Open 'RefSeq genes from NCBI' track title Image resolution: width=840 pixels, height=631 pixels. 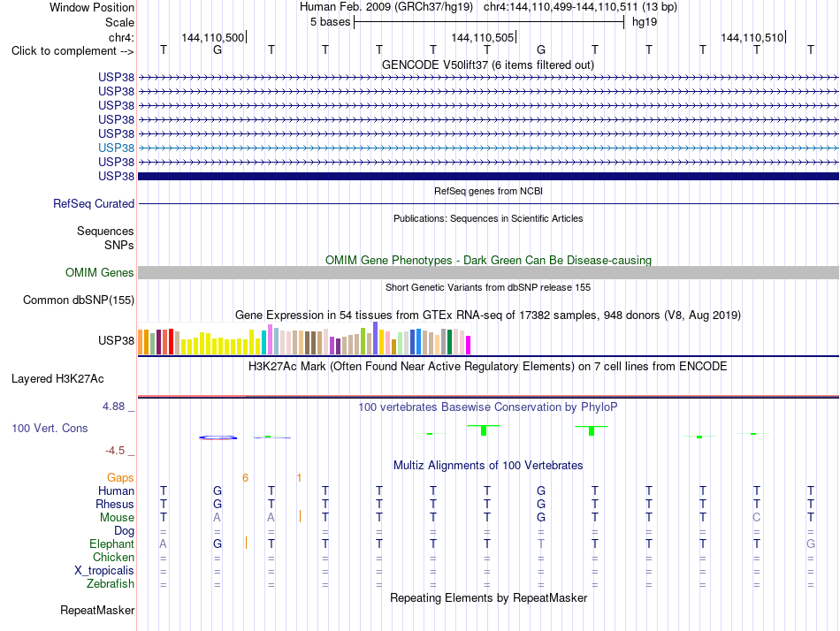(488, 191)
